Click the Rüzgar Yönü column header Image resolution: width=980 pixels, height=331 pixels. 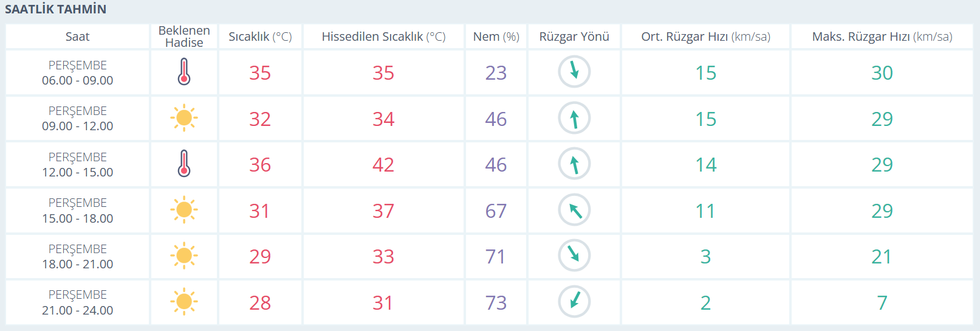tap(574, 37)
